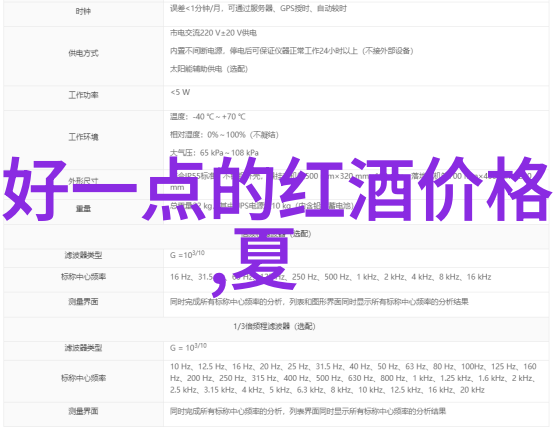554x431 pixels.
Task: Select the 重量 row label
Action: [x=83, y=208]
